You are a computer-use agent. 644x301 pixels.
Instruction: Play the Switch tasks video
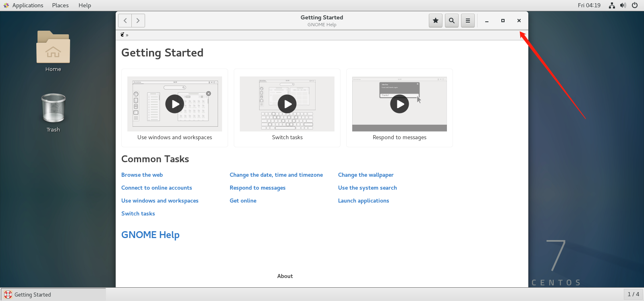[x=287, y=104]
